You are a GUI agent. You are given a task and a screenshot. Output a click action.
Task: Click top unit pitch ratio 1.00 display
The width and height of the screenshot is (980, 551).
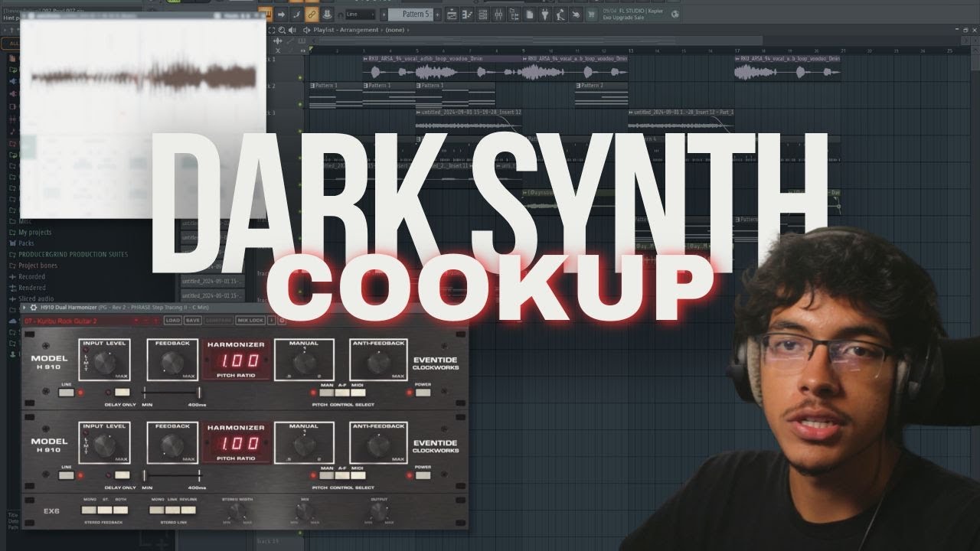click(x=240, y=360)
